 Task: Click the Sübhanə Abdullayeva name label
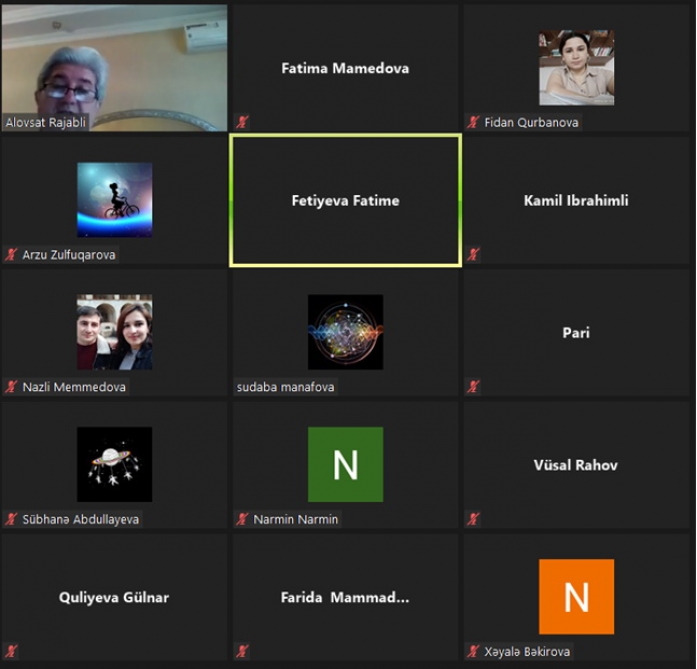(x=80, y=519)
